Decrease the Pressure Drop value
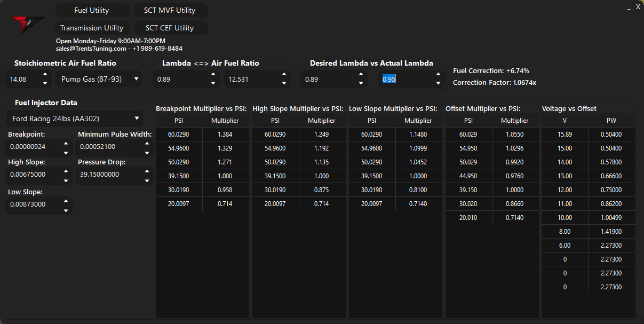Image resolution: width=644 pixels, height=324 pixels. tap(148, 180)
